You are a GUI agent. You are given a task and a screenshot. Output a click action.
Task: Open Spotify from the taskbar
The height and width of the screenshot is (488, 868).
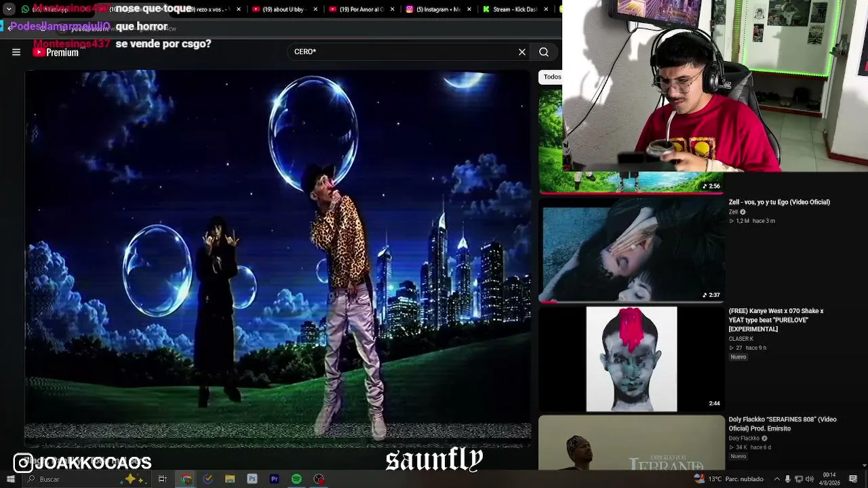click(296, 479)
